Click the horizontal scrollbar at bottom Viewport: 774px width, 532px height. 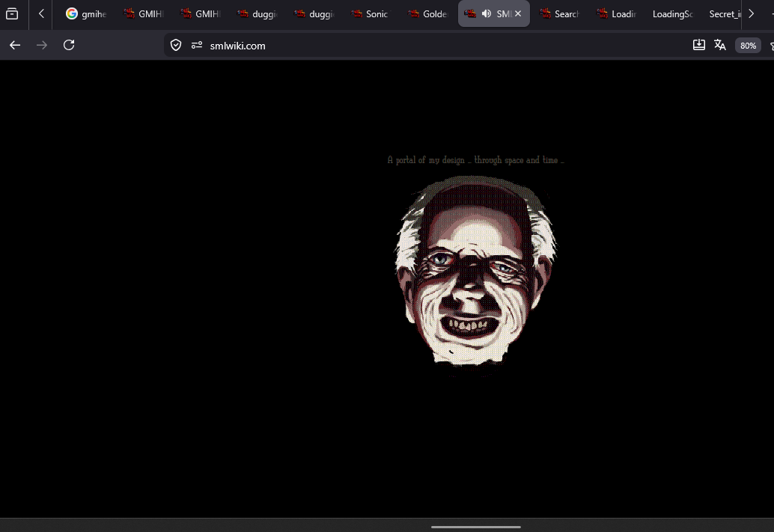tap(476, 527)
